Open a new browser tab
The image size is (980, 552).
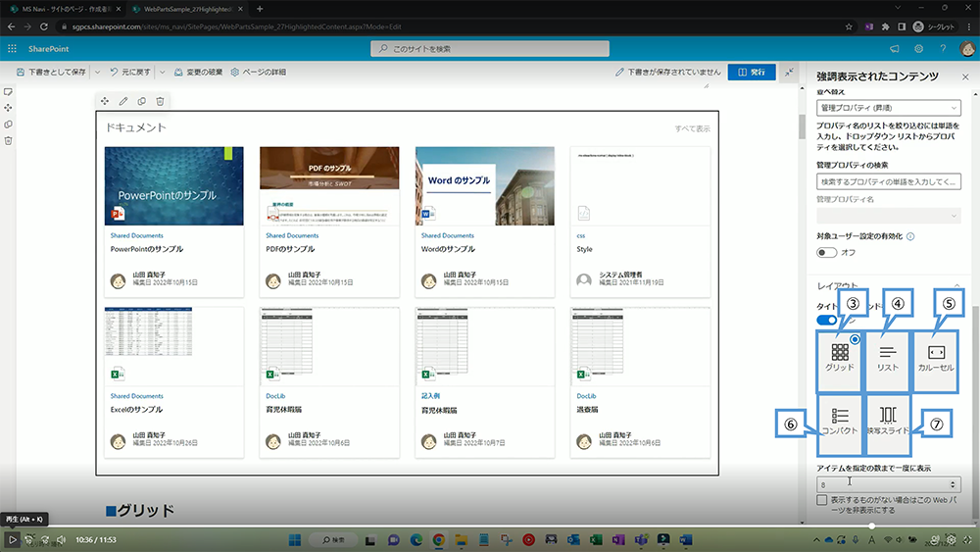pyautogui.click(x=260, y=9)
